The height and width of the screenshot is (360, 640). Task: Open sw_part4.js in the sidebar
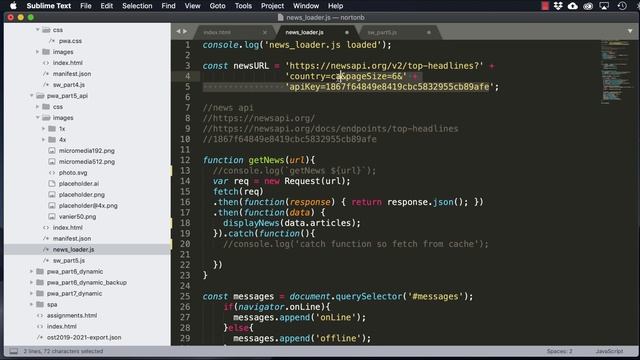69,85
